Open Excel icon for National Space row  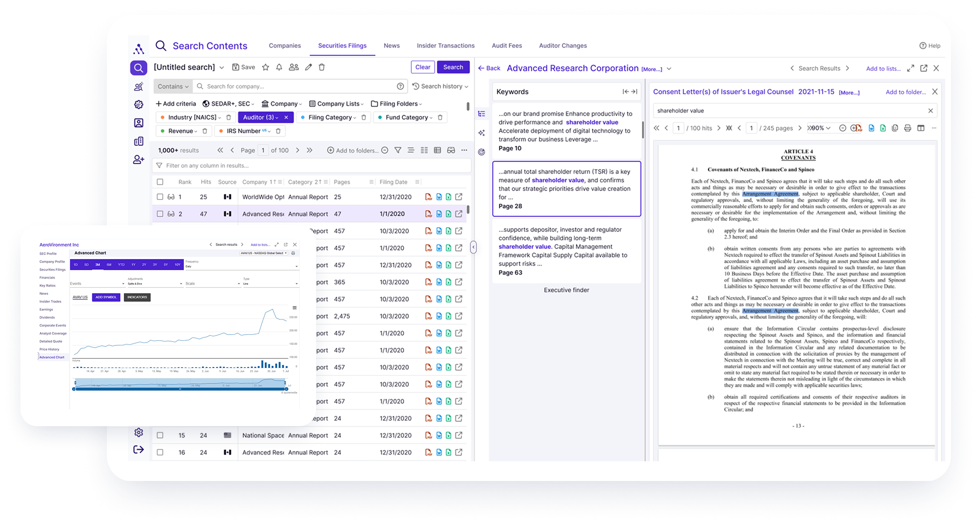(449, 435)
